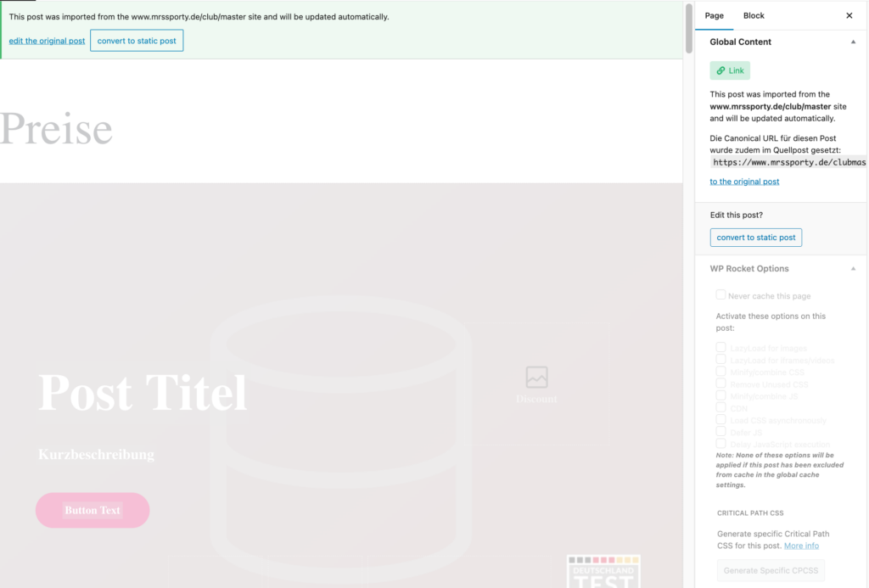Click Generate Specific CPCSS button
869x588 pixels.
point(771,570)
